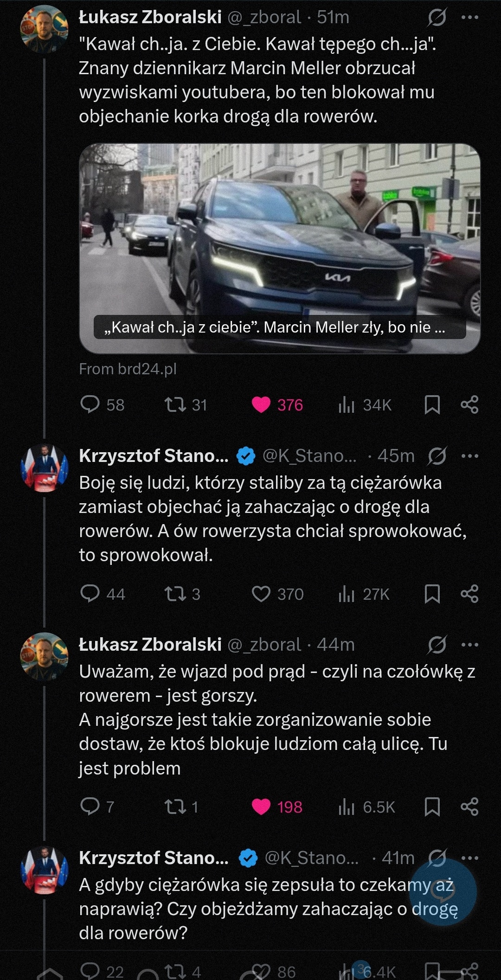Share the first post with 34K views
Viewport: 501px width, 980px height.
point(469,404)
